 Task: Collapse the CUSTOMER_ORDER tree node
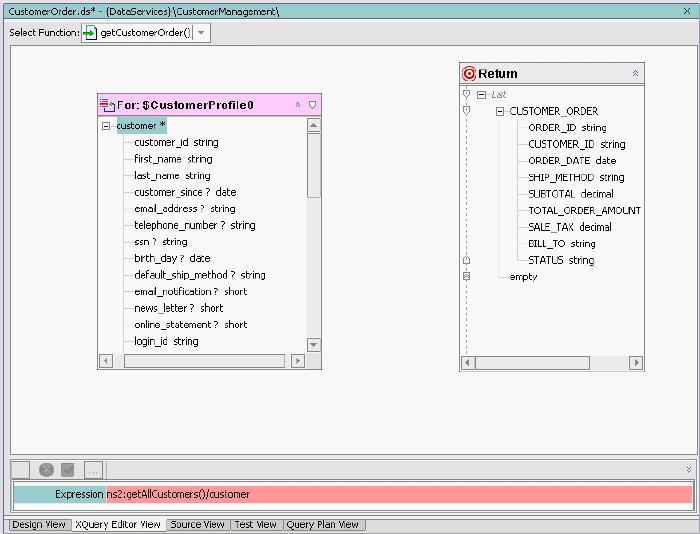pyautogui.click(x=500, y=111)
